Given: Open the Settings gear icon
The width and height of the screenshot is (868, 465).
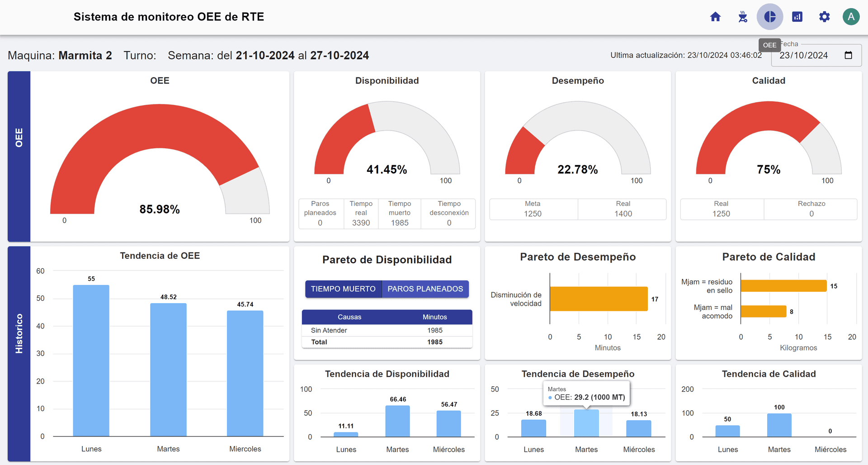Looking at the screenshot, I should pos(824,16).
